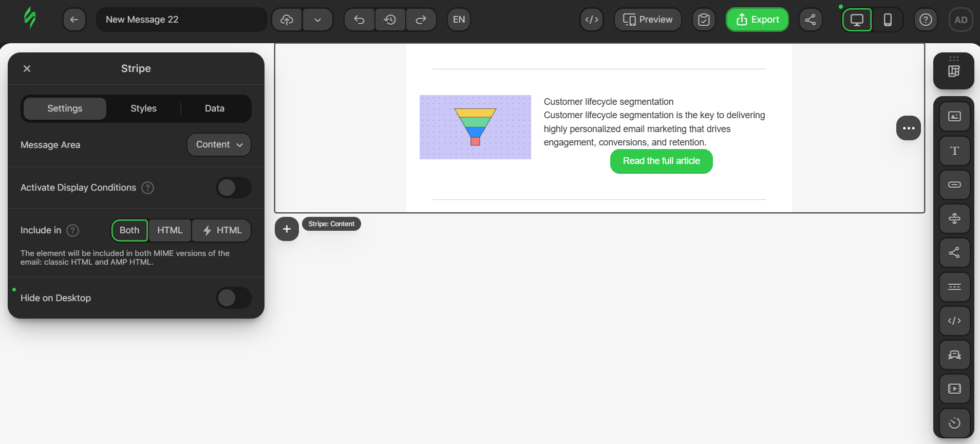
Task: Open the code editor icon in top bar
Action: (x=592, y=20)
